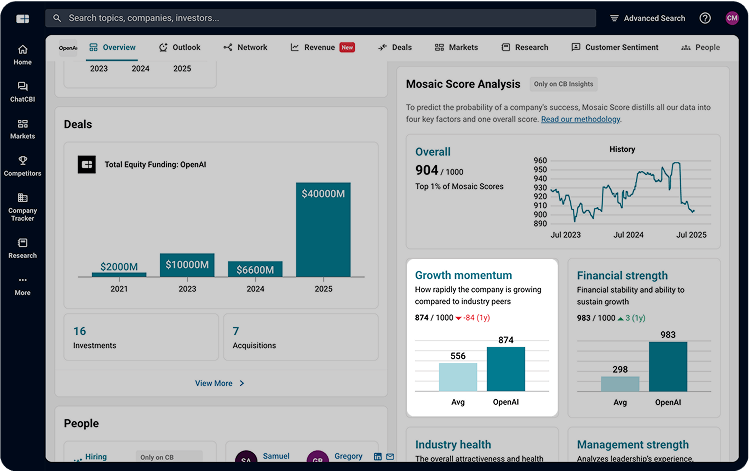
Task: Go to Markets in the sidebar
Action: point(22,129)
